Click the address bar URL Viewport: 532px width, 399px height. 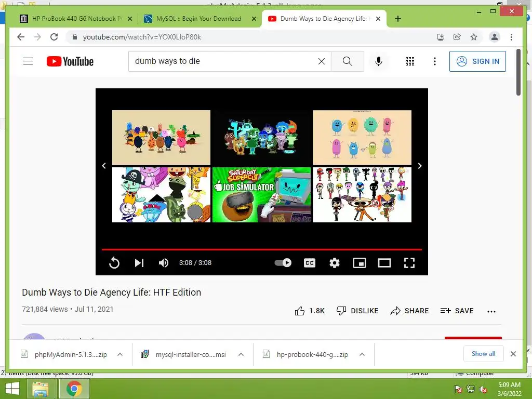(142, 37)
